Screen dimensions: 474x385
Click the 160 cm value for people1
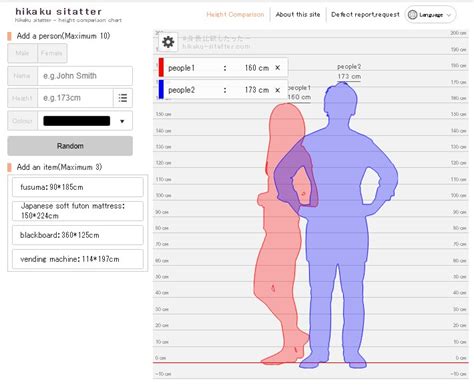pos(257,68)
